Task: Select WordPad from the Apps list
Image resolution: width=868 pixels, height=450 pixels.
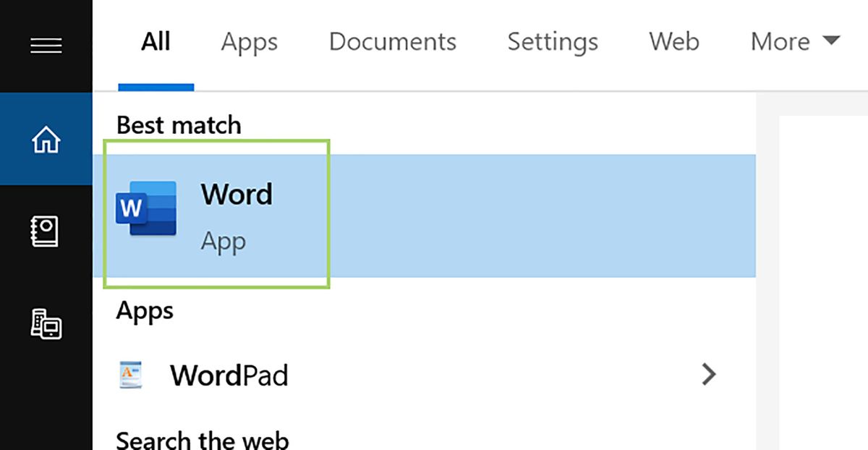Action: tap(229, 375)
